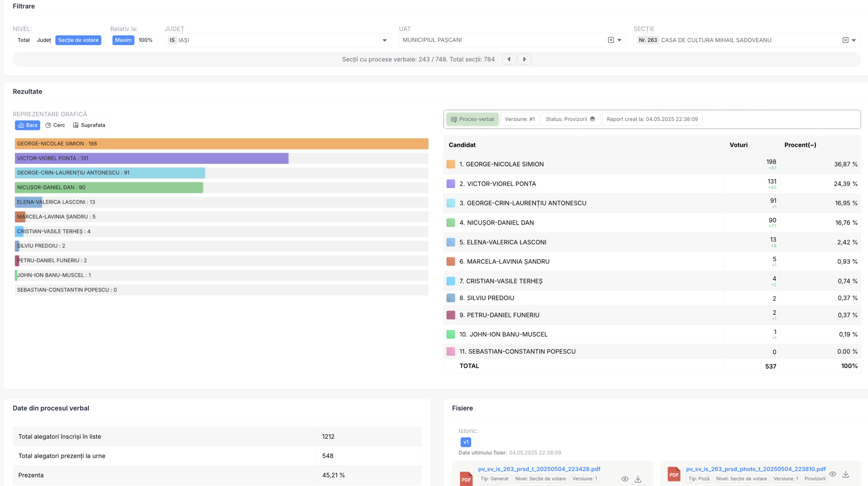Click the Status Provizorii layers icon

pyautogui.click(x=592, y=119)
